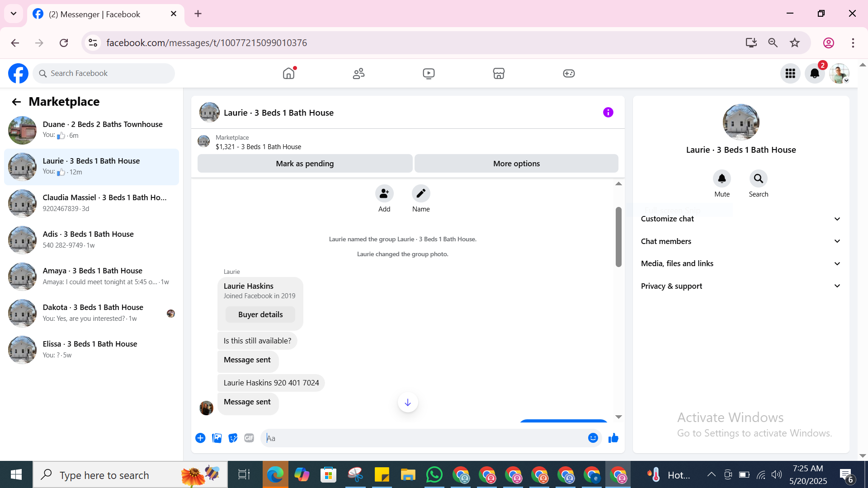Click the Mark as pending button
868x488 pixels.
[x=305, y=164]
